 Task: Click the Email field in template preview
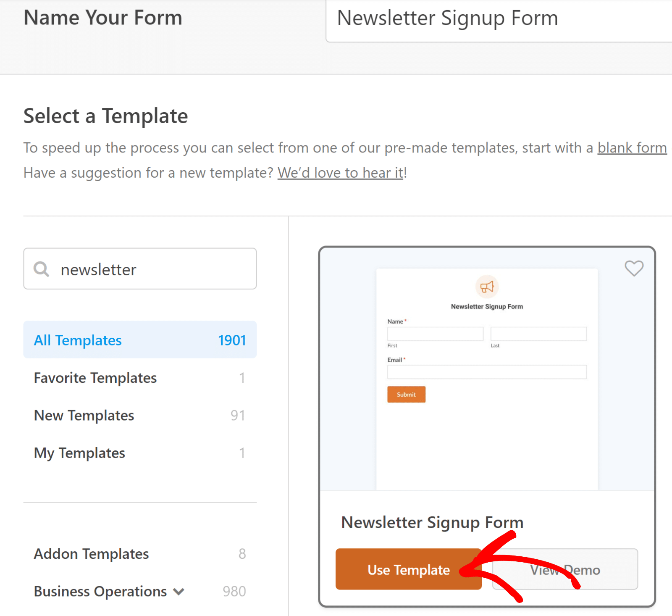tap(487, 372)
